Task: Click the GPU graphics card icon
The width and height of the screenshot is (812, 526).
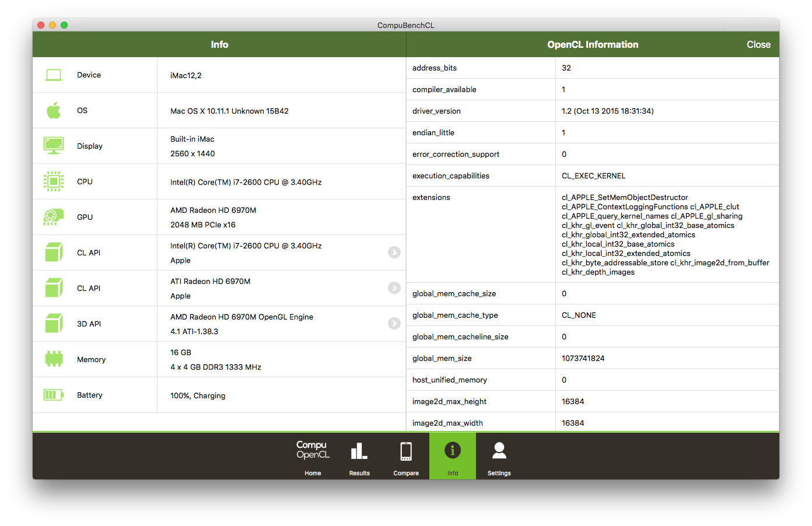Action: pyautogui.click(x=54, y=217)
